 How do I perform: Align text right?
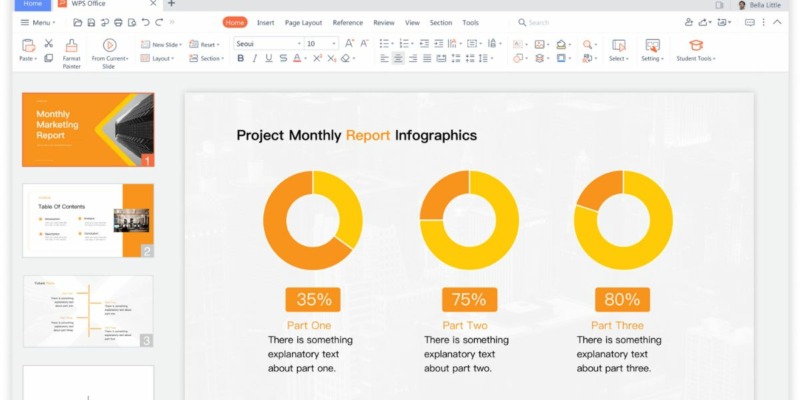click(x=413, y=58)
